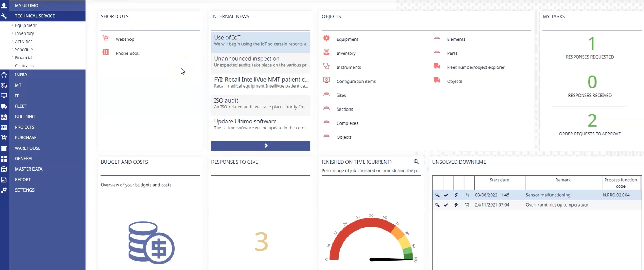Screen dimensions: 644x270
Task: Click magnifier icon in Sensor malfunctioning row
Action: tap(437, 195)
